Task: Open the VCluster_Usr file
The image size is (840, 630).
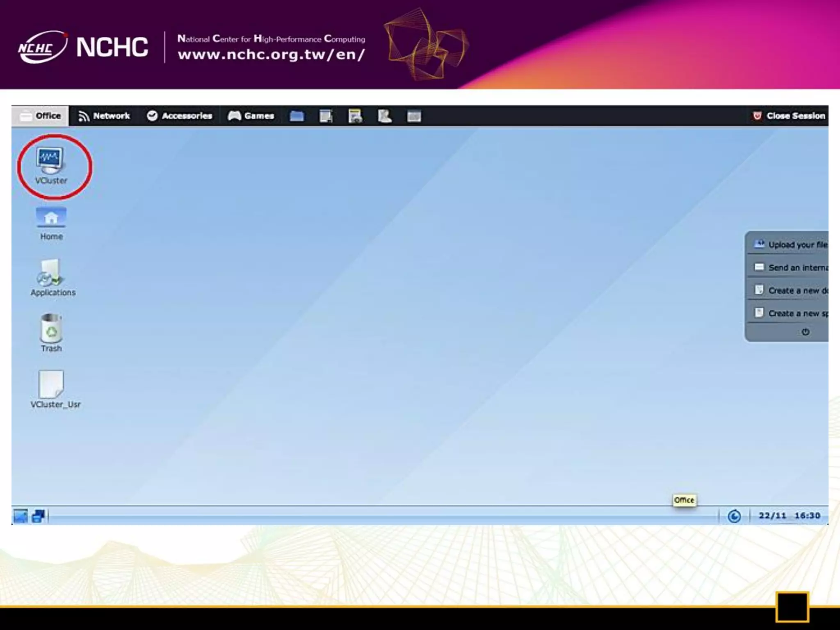Action: (51, 385)
